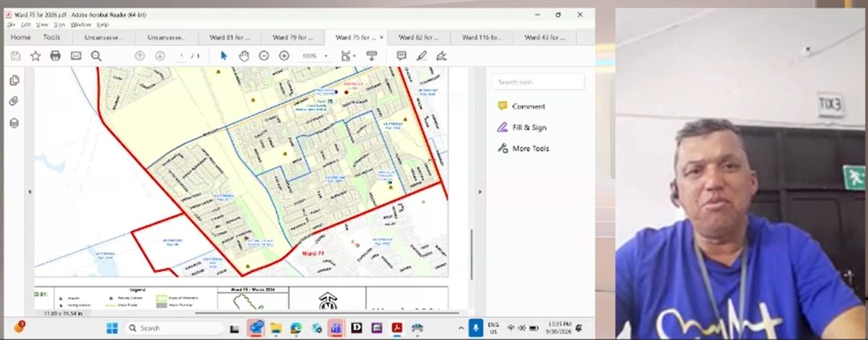Open the page thumbnails panel icon
Image resolution: width=868 pixels, height=340 pixels.
coord(14,80)
